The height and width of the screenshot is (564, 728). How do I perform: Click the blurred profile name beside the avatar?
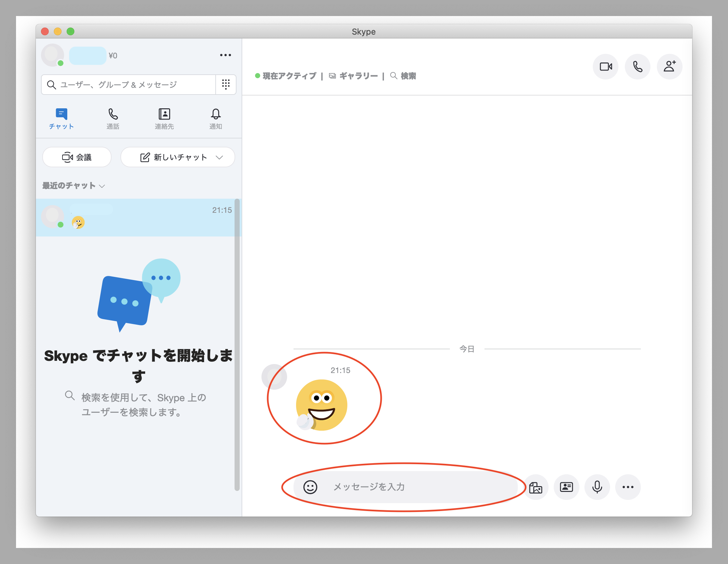tap(88, 56)
